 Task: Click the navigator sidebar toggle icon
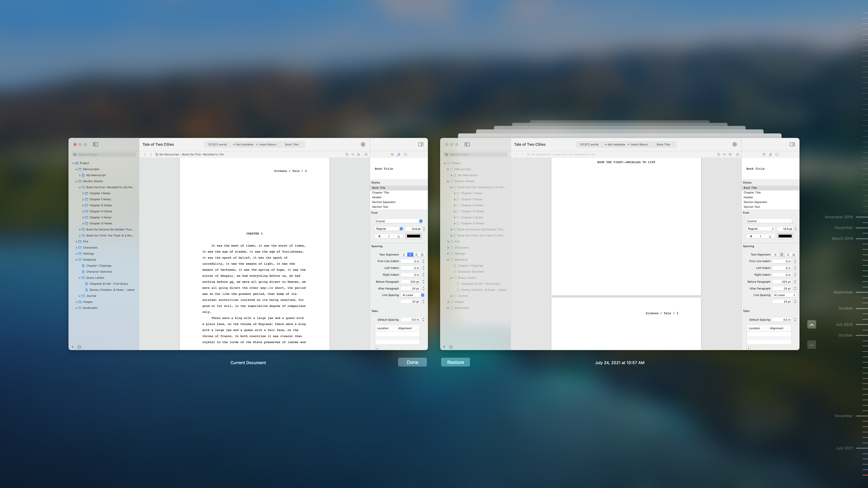tap(95, 144)
